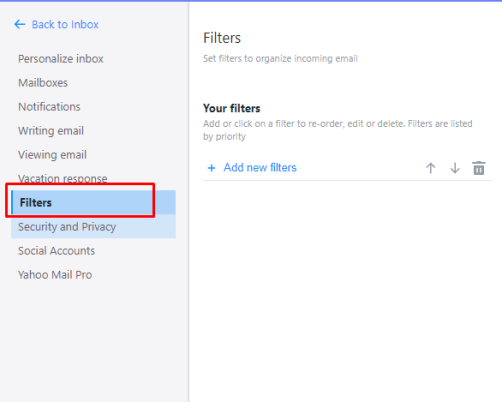Image resolution: width=502 pixels, height=402 pixels.
Task: Open the Security and Privacy settings
Action: coord(93,227)
